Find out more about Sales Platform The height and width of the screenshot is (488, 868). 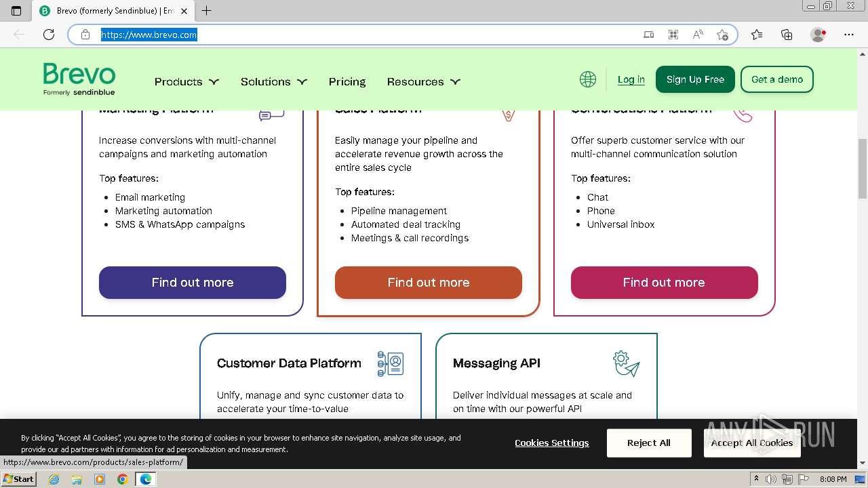429,283
